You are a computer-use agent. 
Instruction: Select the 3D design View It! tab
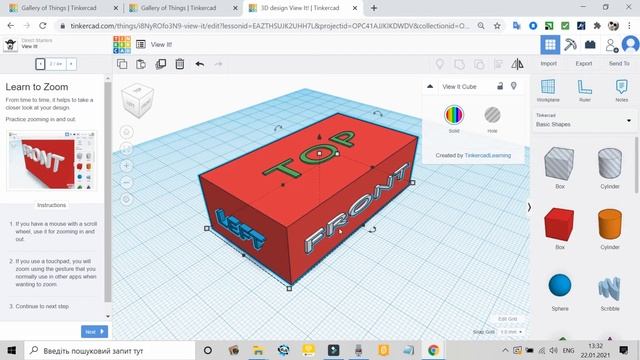pyautogui.click(x=302, y=8)
